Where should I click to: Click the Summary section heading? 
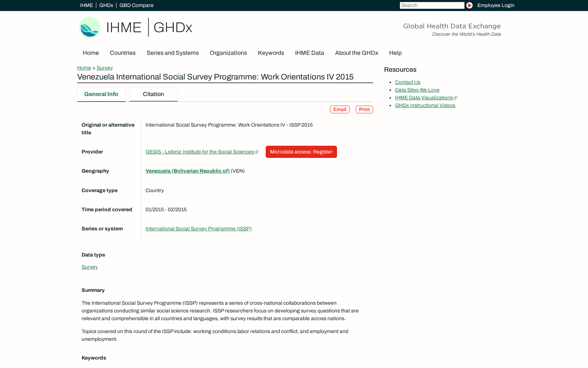[x=93, y=290]
